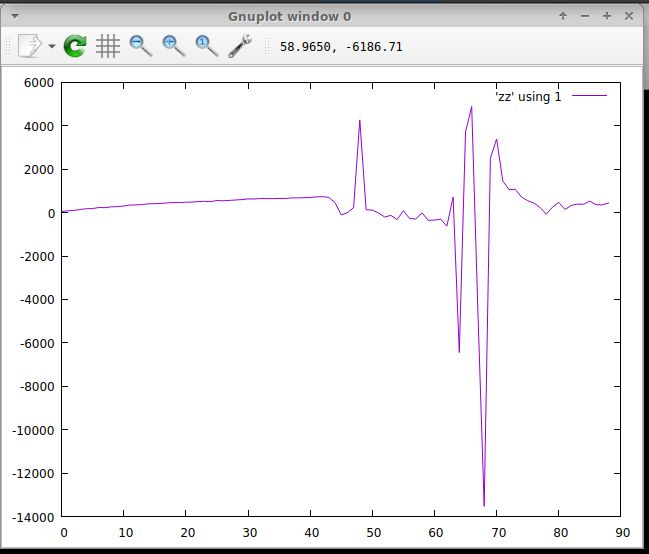Click x-axis label 10
The height and width of the screenshot is (554, 649).
(x=125, y=532)
